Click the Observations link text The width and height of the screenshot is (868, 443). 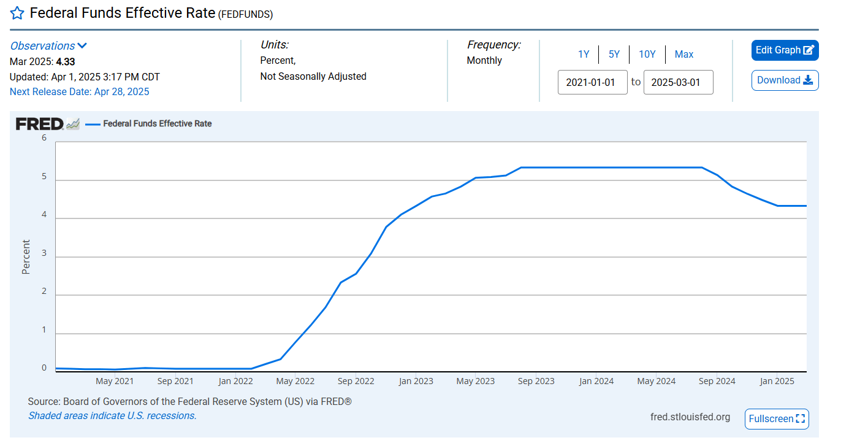[42, 46]
